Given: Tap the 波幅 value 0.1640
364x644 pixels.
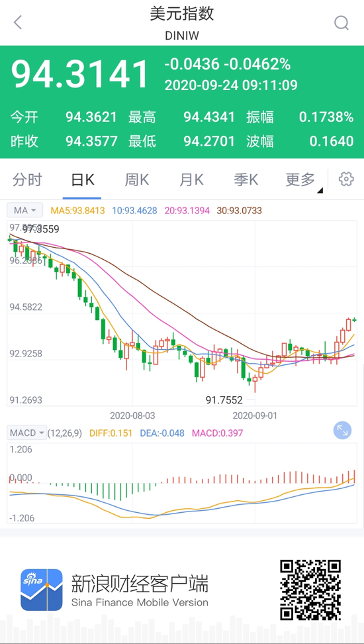Looking at the screenshot, I should pos(332,141).
